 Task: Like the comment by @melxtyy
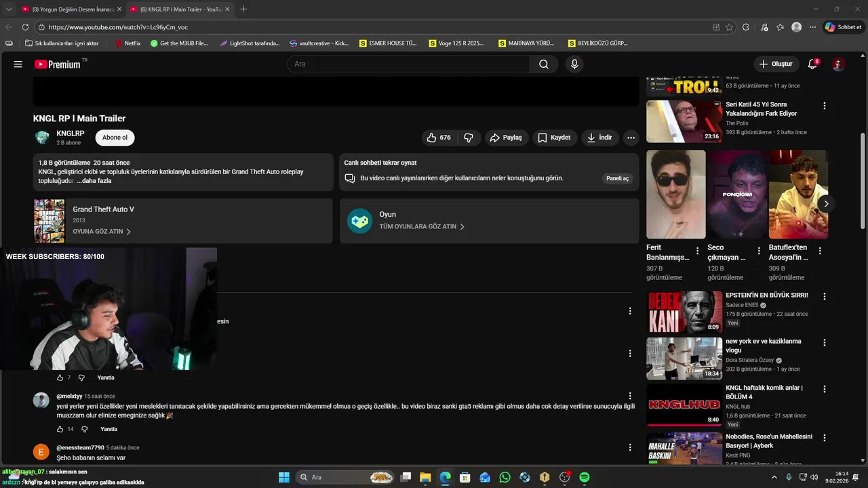[60, 429]
